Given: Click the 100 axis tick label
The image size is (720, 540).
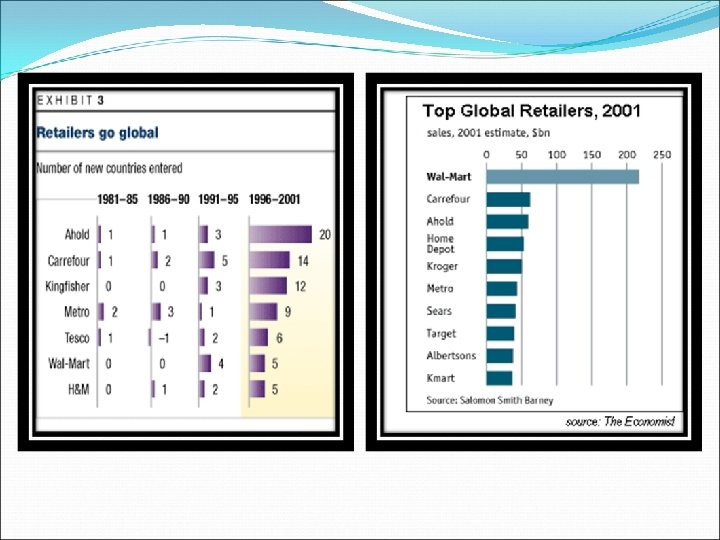Looking at the screenshot, I should pos(557,155).
